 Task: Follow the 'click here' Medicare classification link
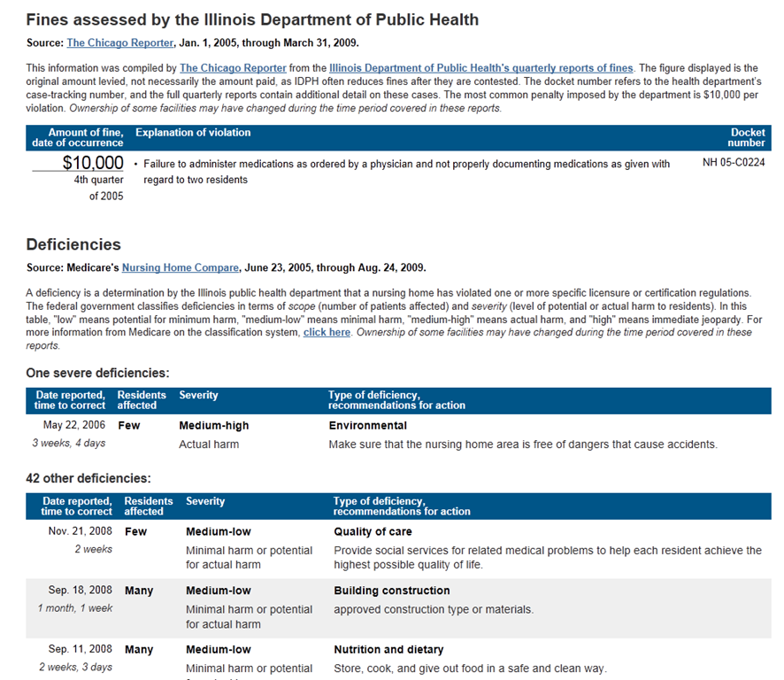tap(327, 332)
